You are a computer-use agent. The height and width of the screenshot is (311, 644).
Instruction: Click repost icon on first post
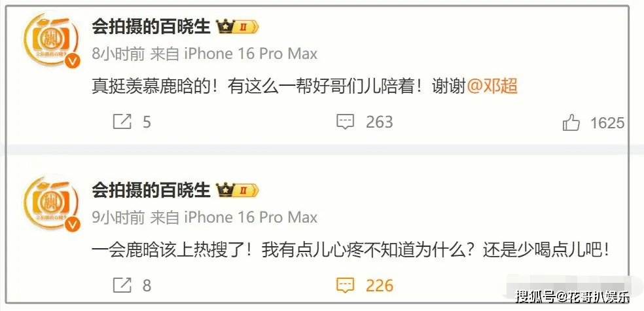122,122
